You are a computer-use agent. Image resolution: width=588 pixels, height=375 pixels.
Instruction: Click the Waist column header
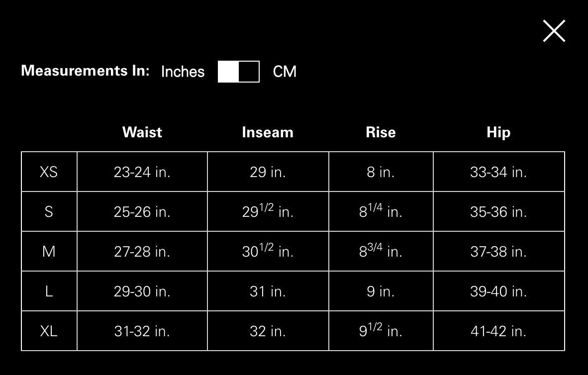142,132
